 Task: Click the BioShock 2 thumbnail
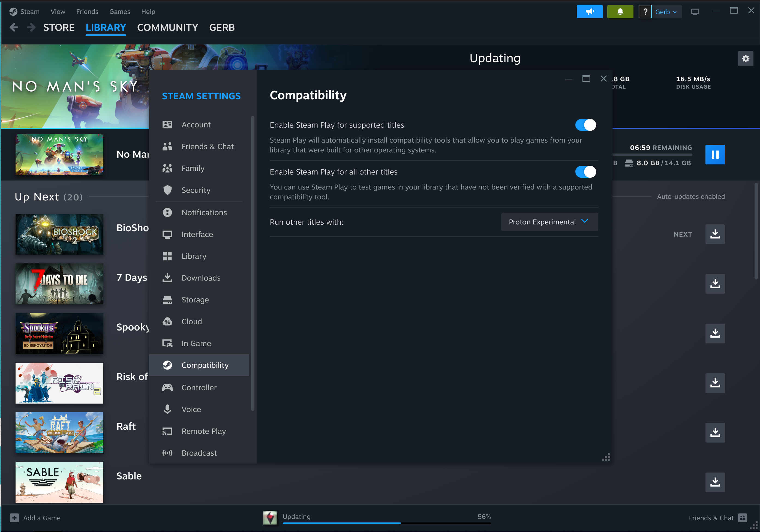[59, 234]
